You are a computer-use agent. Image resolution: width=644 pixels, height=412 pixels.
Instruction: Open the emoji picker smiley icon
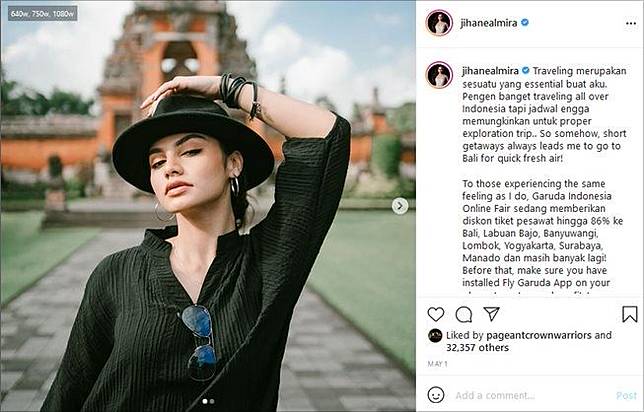pyautogui.click(x=435, y=395)
